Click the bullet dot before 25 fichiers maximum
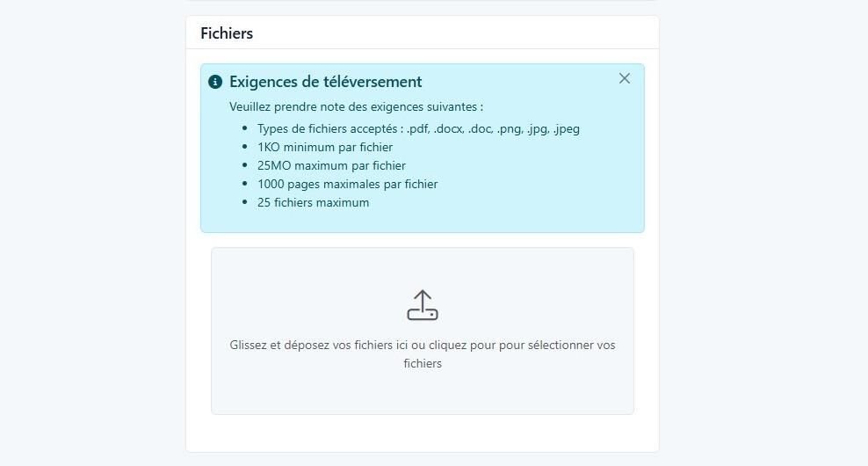Screen dimensions: 868x466 [245, 202]
